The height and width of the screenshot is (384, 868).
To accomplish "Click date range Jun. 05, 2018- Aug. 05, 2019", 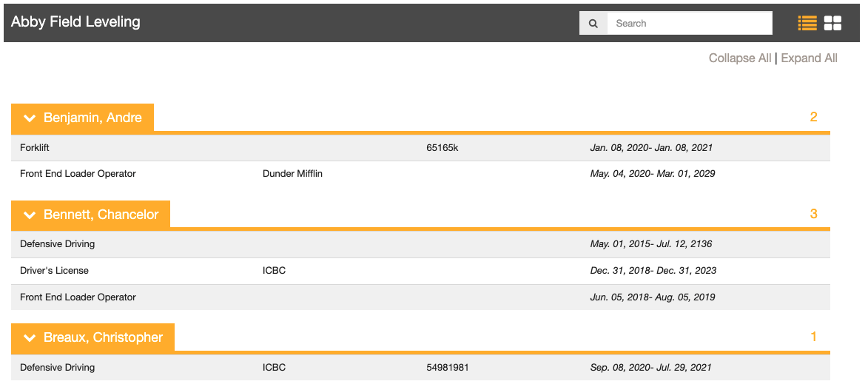I will click(652, 297).
